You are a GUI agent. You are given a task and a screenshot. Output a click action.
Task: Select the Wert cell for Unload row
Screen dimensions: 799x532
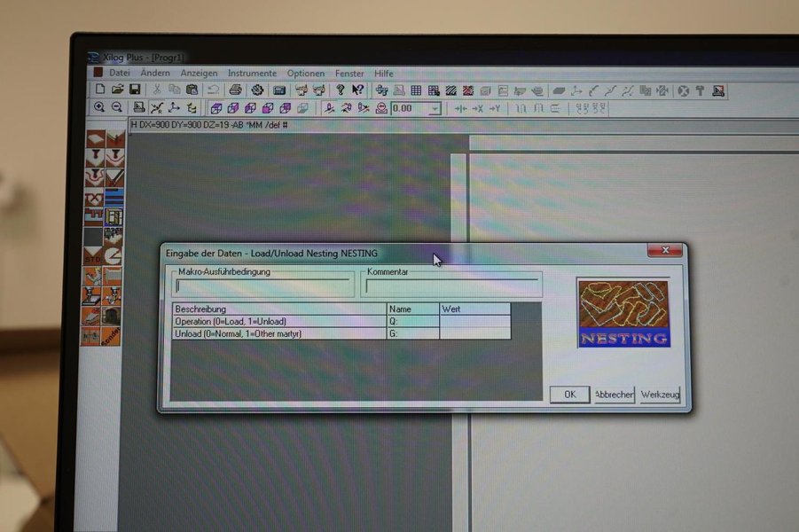pos(475,333)
